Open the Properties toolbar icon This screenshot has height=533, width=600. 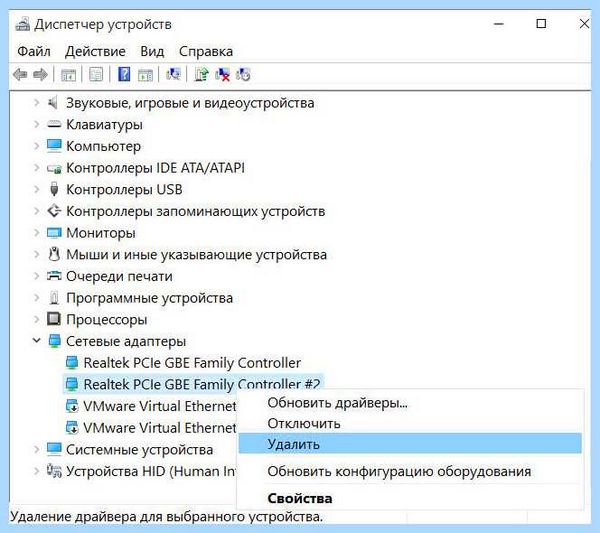tap(96, 74)
